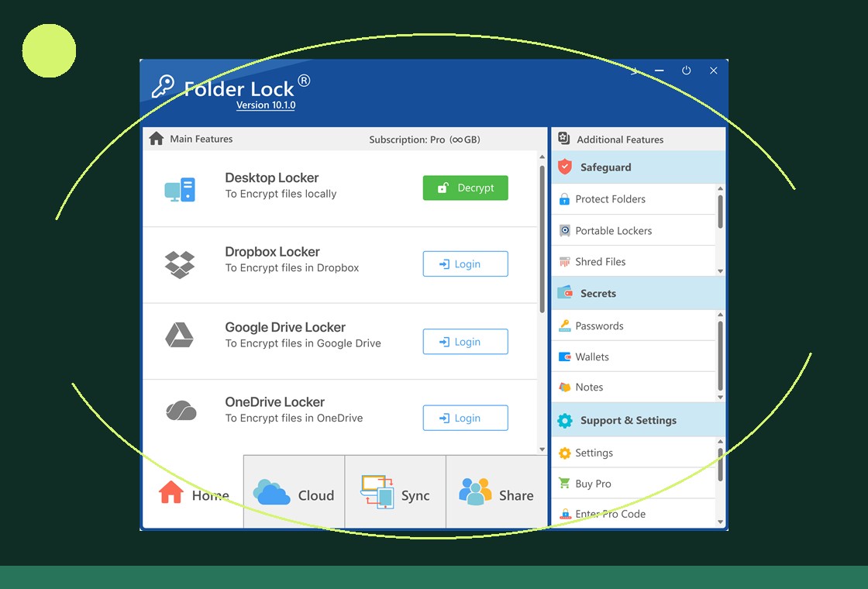Open Notes
Viewport: 868px width, 589px height.
pyautogui.click(x=634, y=387)
